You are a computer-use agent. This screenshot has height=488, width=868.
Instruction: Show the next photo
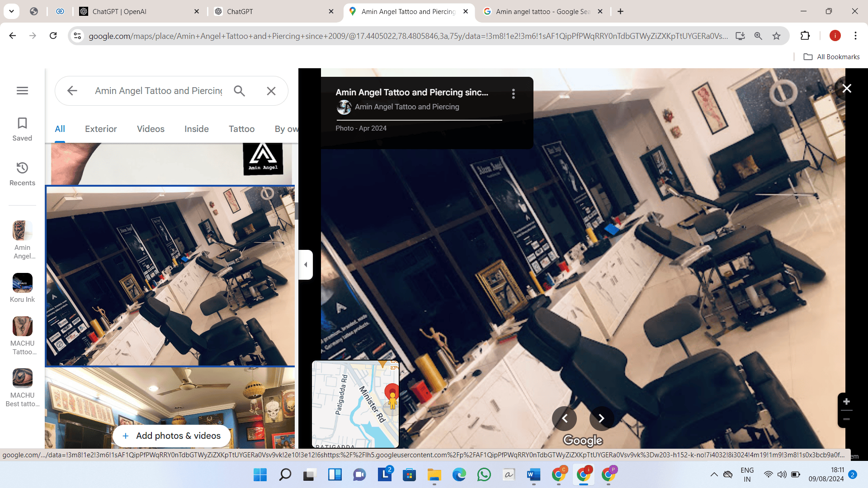601,418
